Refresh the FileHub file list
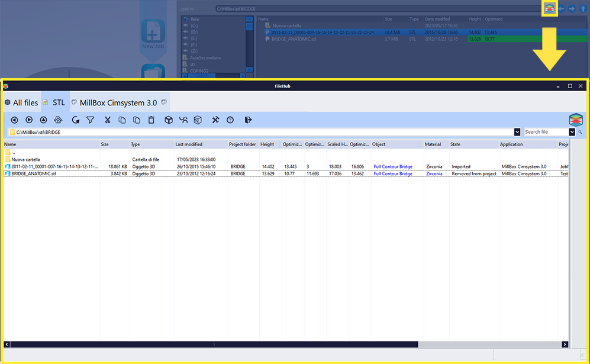Viewport: 590px width, 364px height. point(76,120)
